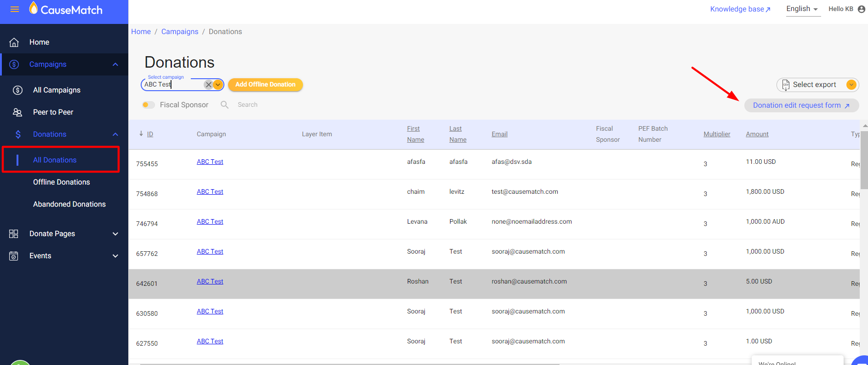Click the Home house icon in sidebar
868x365 pixels.
(x=14, y=42)
